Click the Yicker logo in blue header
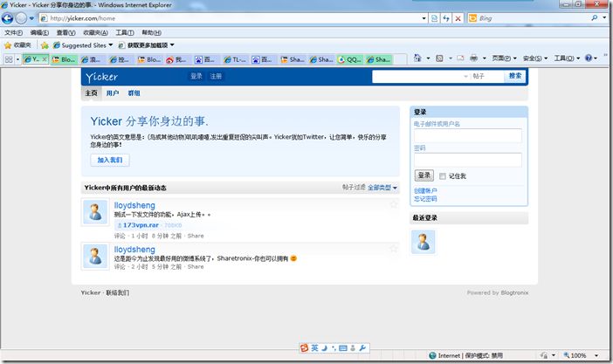 coord(101,77)
